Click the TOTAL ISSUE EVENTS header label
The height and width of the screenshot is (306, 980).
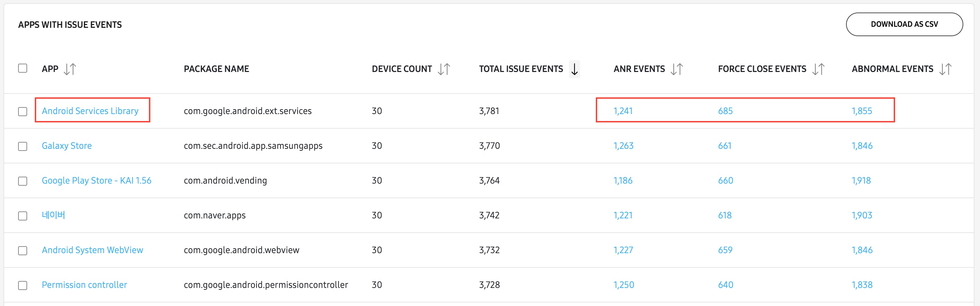click(x=521, y=69)
